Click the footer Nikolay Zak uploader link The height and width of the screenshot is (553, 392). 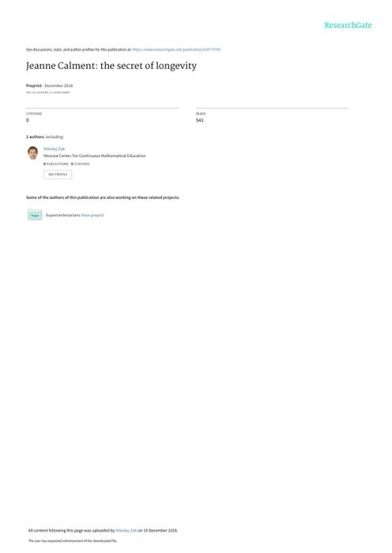tap(126, 530)
